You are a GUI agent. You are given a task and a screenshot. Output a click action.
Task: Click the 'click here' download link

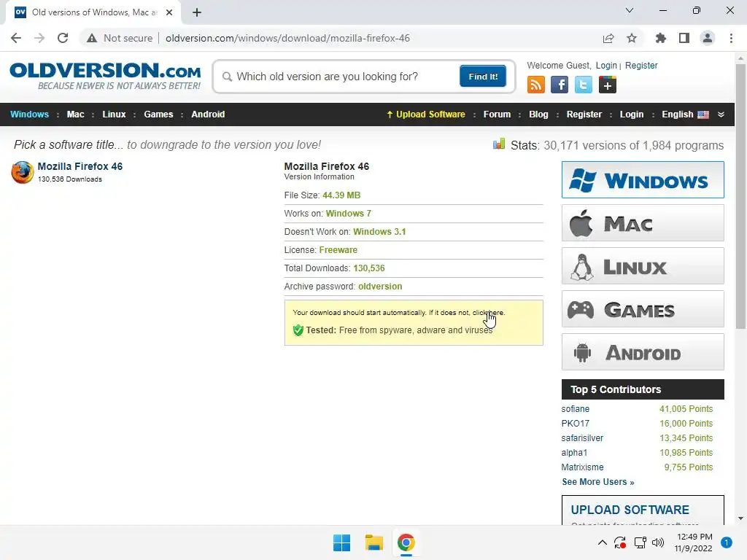tap(488, 313)
